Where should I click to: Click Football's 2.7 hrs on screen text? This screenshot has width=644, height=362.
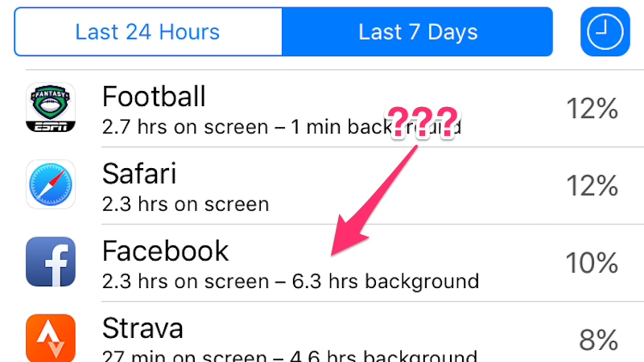point(185,127)
